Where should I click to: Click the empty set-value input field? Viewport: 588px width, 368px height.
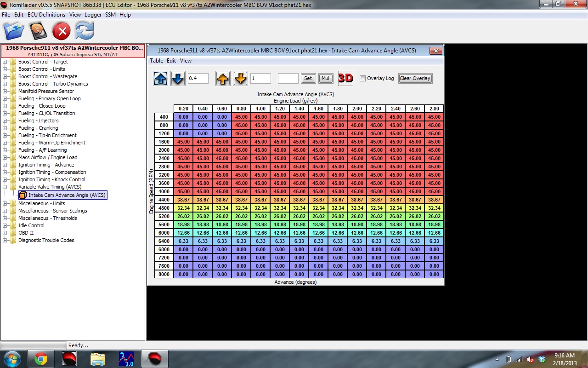coord(288,78)
